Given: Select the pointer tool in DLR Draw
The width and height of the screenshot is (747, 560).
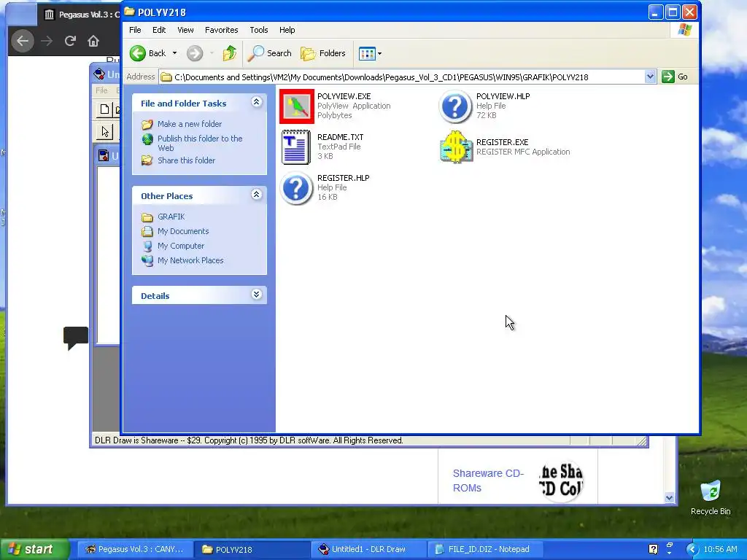Looking at the screenshot, I should pos(105,132).
